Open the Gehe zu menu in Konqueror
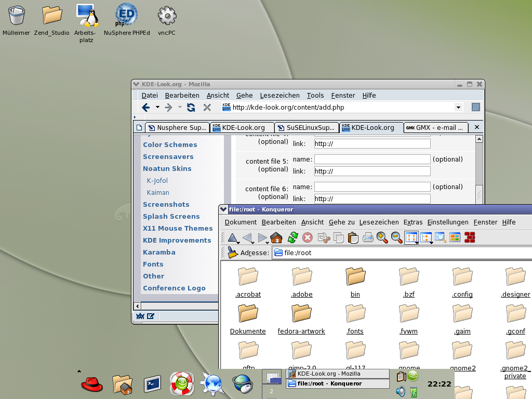The width and height of the screenshot is (532, 399). [x=341, y=222]
